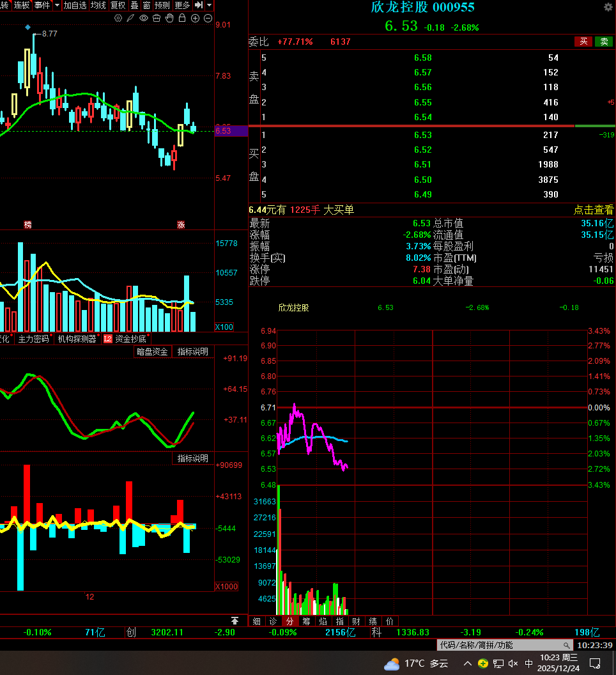
Task: Click the jump-to-end arrow icon
Action: tap(199, 5)
